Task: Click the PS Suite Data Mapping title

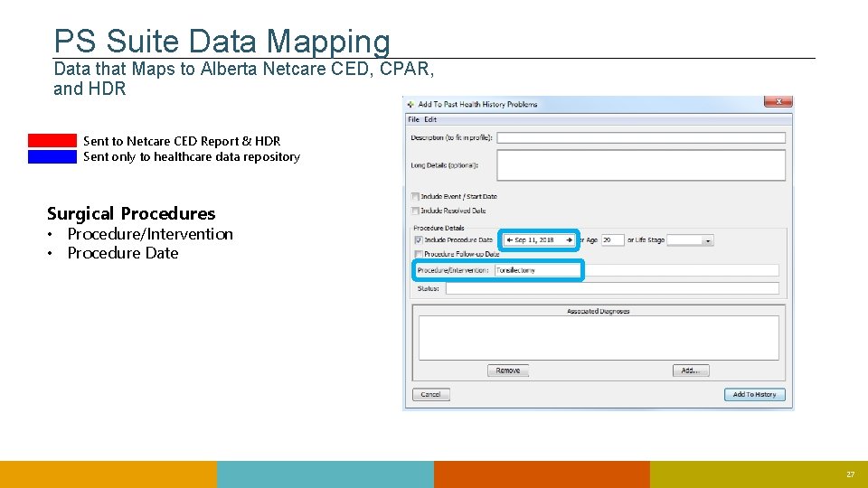Action: [x=222, y=41]
